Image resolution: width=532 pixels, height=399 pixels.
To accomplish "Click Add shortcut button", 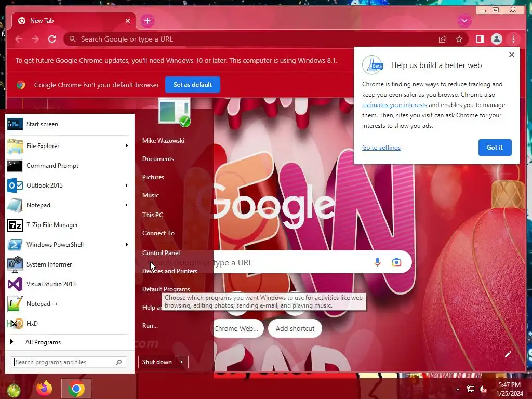I will pyautogui.click(x=295, y=328).
